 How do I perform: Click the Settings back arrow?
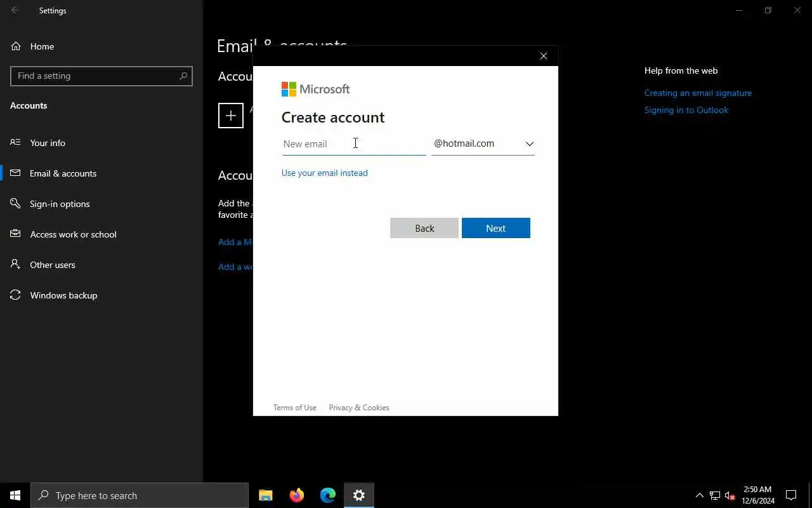pyautogui.click(x=15, y=10)
